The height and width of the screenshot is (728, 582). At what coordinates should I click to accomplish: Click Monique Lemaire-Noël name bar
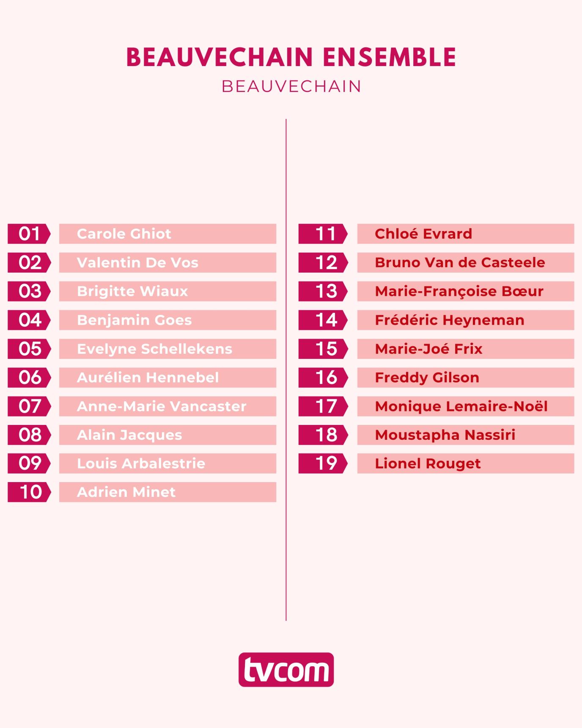(465, 406)
